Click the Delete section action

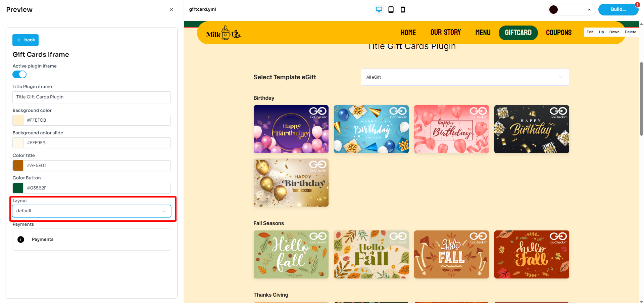click(630, 32)
